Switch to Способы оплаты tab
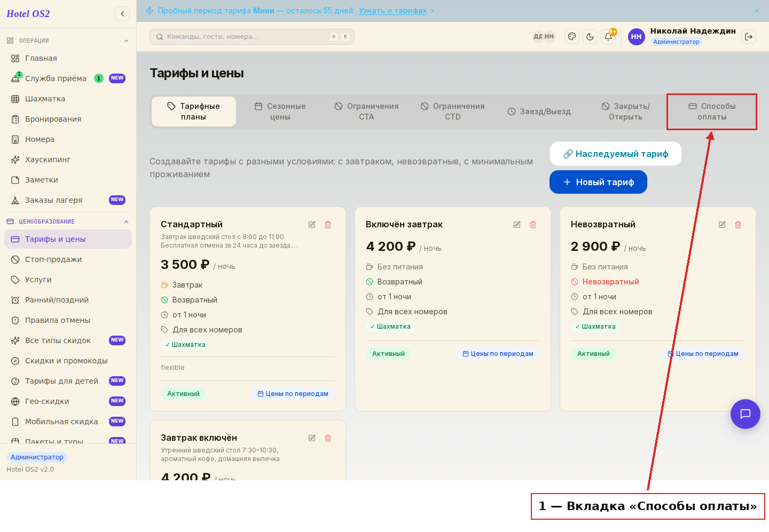This screenshot has height=532, width=769. pos(712,112)
